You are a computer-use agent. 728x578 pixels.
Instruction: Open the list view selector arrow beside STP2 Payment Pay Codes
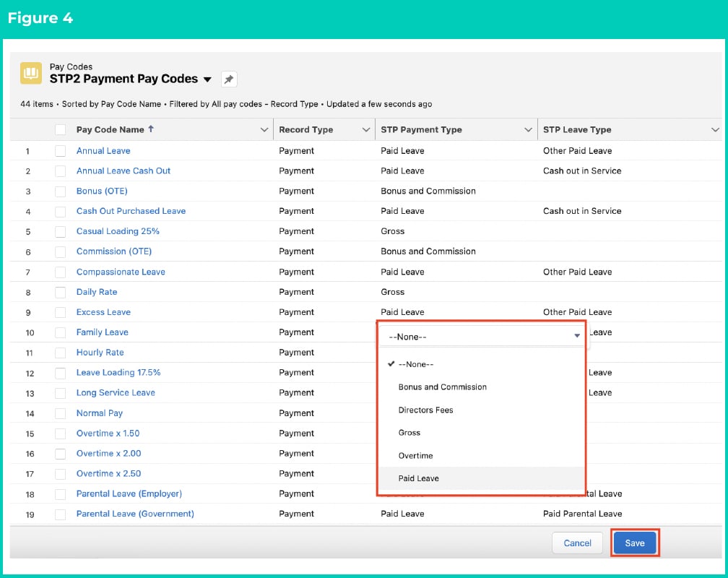tap(207, 79)
